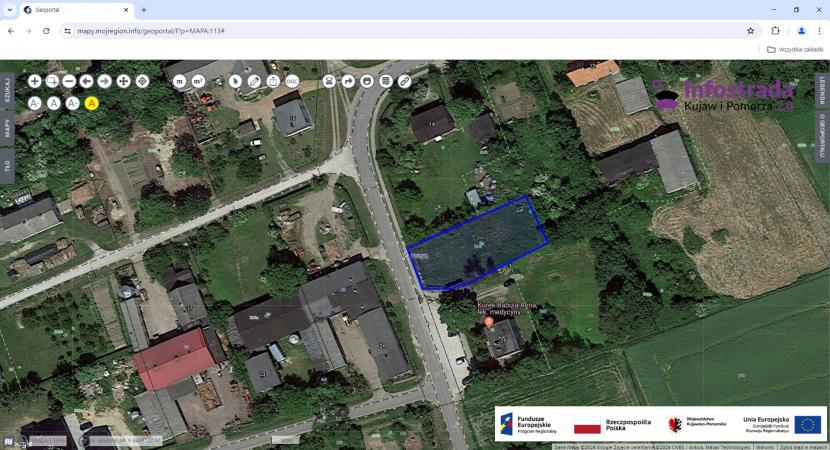Open the O GEOPORTALU side tab
830x450 pixels.
pyautogui.click(x=822, y=136)
